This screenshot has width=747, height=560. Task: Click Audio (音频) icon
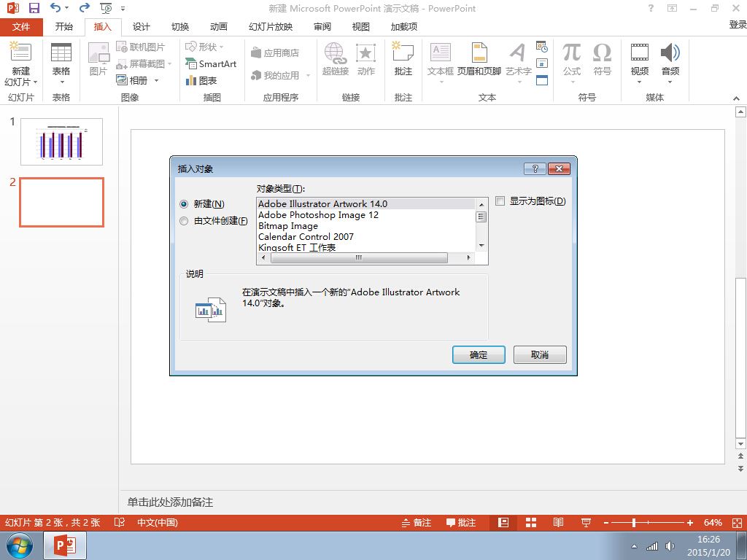670,52
